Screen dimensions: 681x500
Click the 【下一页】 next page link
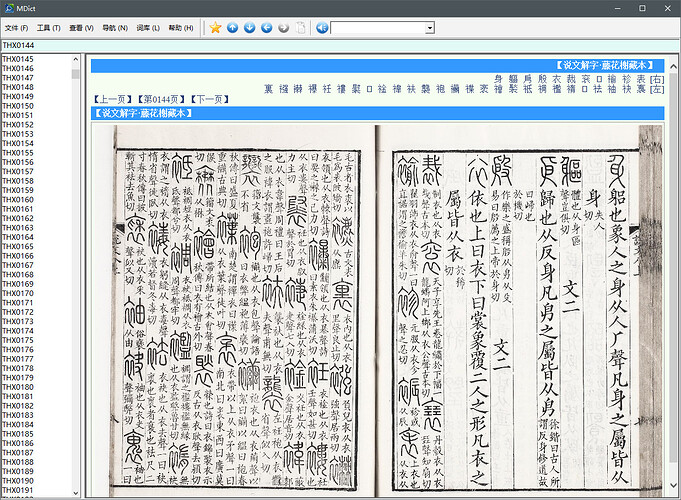(x=210, y=99)
